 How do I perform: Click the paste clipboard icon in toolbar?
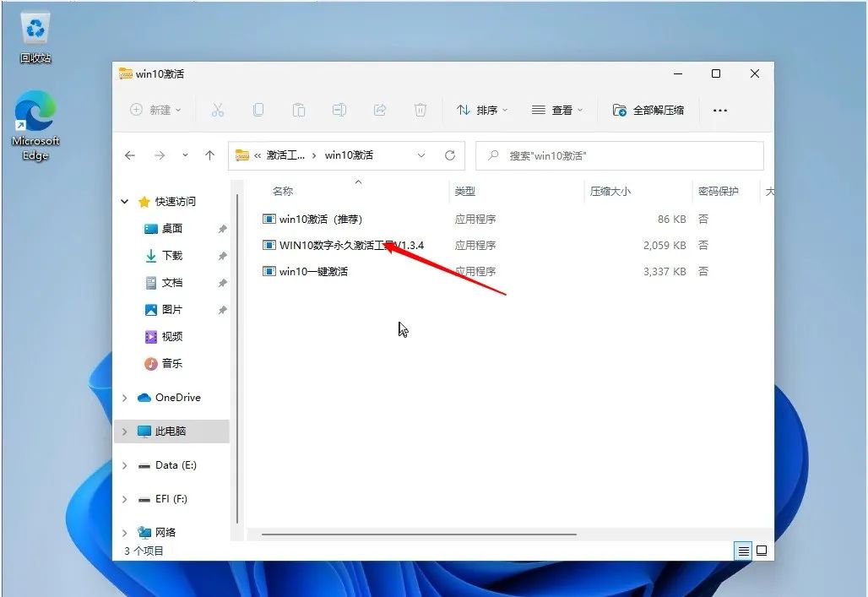(298, 111)
